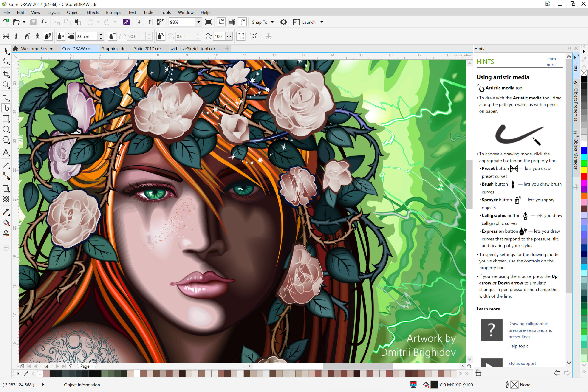Expand the Snap To dropdown
This screenshot has width=588, height=392.
coord(272,22)
